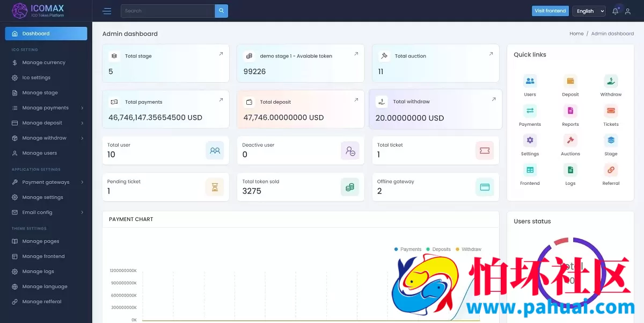Open Withdraw quick link icon
The image size is (644, 323).
(611, 81)
